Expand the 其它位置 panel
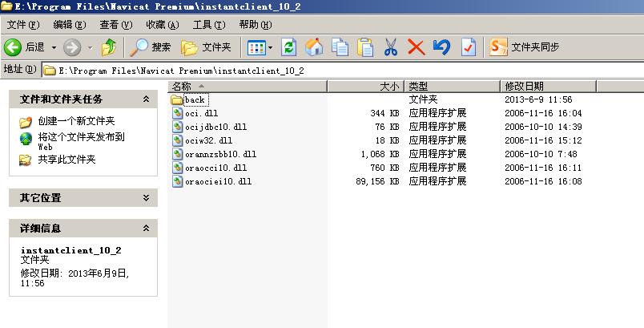 pos(147,198)
